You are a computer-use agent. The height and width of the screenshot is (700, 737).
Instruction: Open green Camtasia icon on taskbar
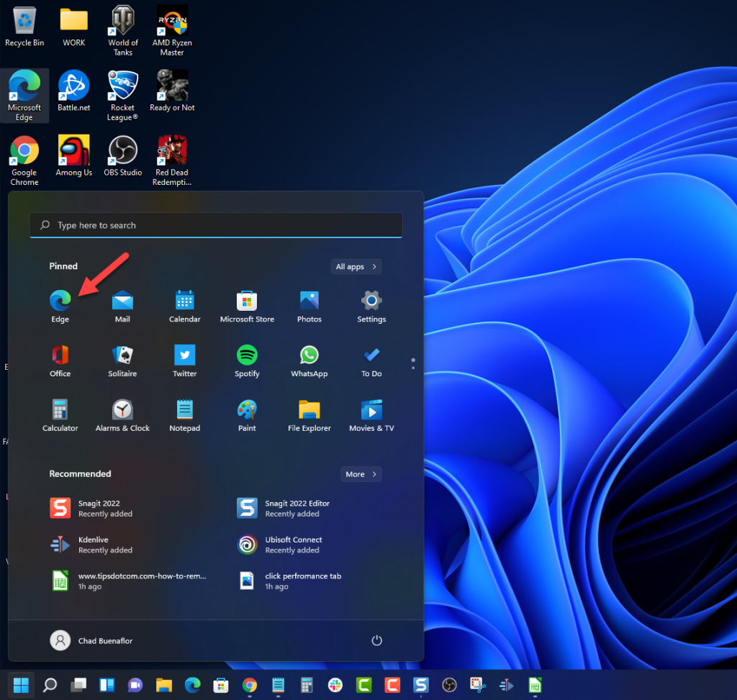point(363,686)
